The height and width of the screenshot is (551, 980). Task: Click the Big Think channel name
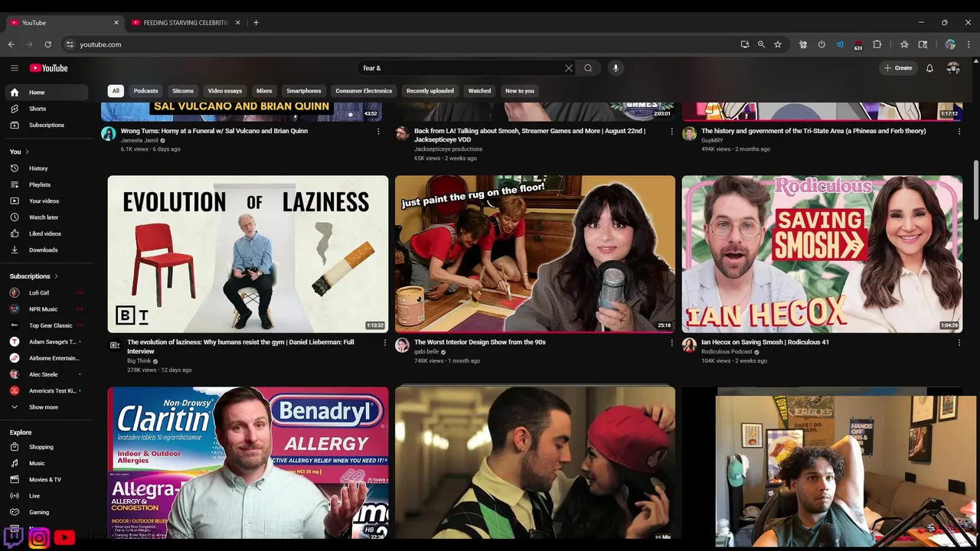pos(139,360)
